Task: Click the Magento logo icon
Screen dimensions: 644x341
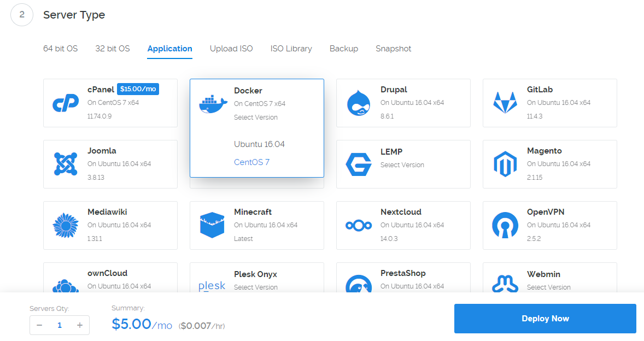Action: pos(505,164)
